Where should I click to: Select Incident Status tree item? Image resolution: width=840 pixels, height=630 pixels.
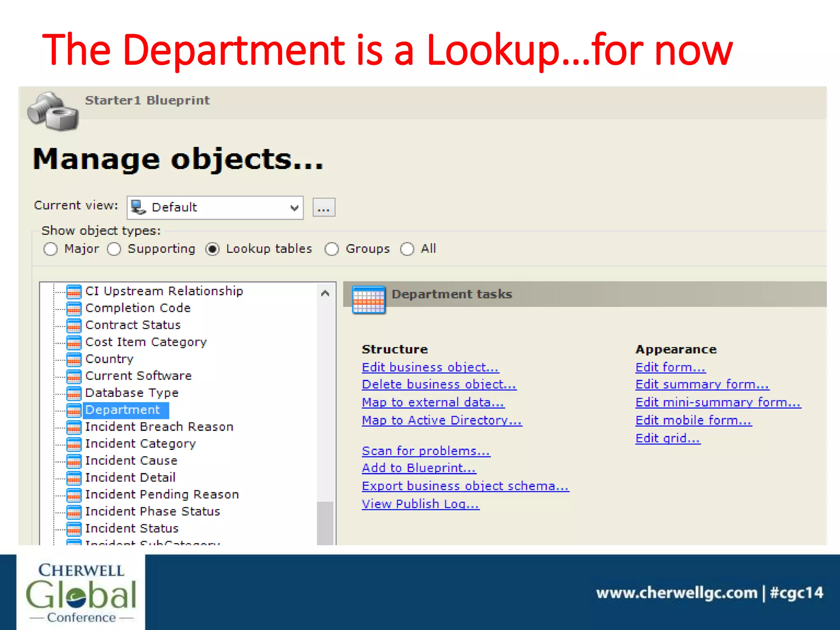point(132,529)
